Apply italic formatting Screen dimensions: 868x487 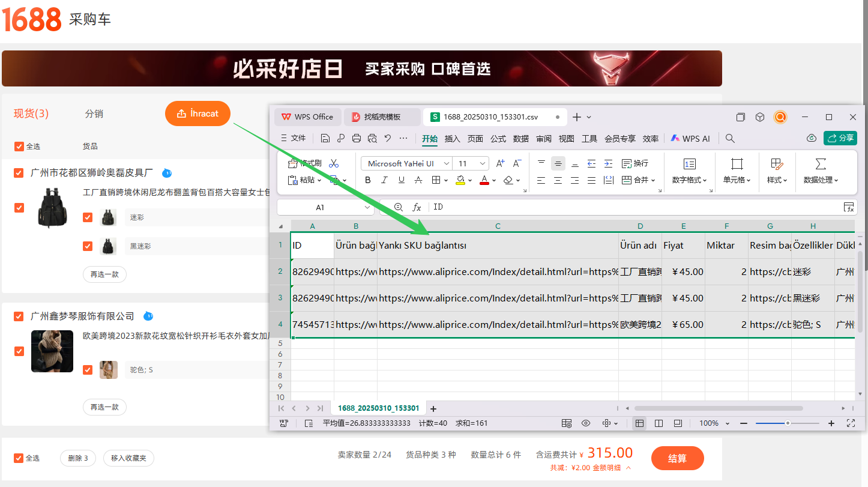[x=385, y=180]
